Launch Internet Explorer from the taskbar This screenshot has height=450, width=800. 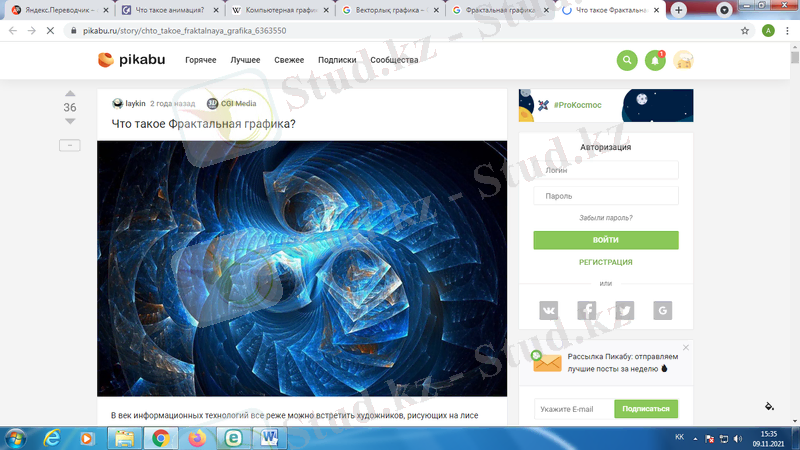coord(52,438)
